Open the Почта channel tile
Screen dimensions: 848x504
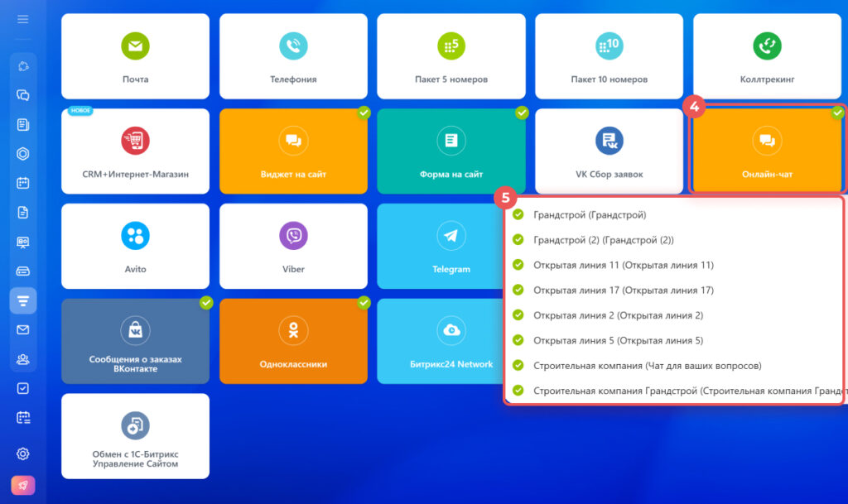tap(135, 55)
